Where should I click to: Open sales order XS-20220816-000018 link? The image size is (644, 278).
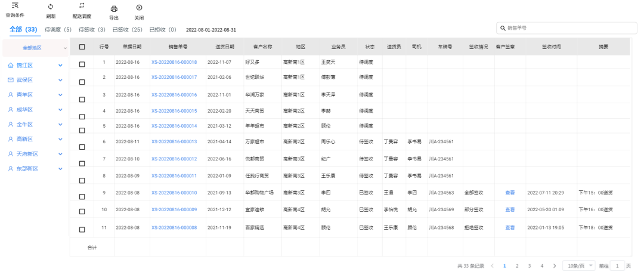tap(174, 61)
